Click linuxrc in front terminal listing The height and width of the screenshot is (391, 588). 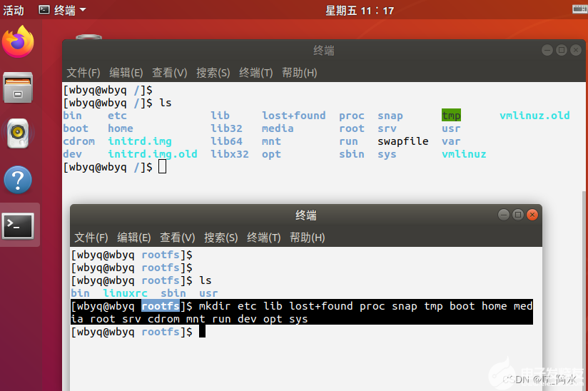(126, 293)
